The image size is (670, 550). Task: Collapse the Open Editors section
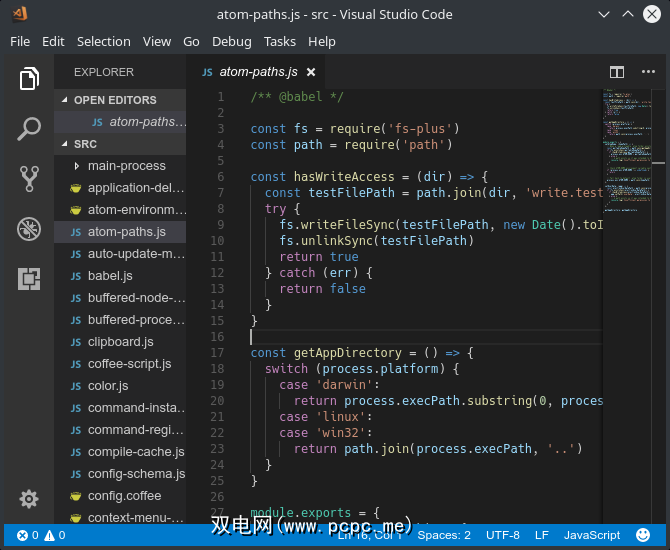coord(115,100)
